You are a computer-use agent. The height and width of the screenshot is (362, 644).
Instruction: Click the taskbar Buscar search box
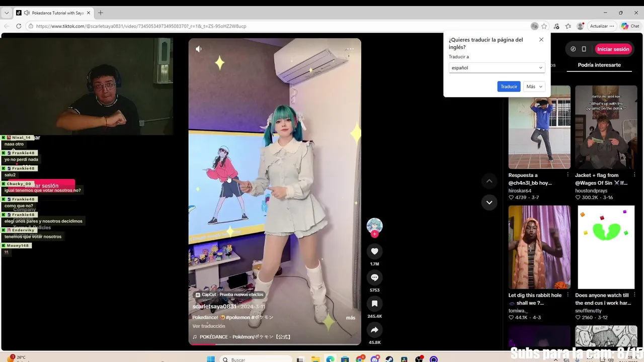(x=256, y=359)
